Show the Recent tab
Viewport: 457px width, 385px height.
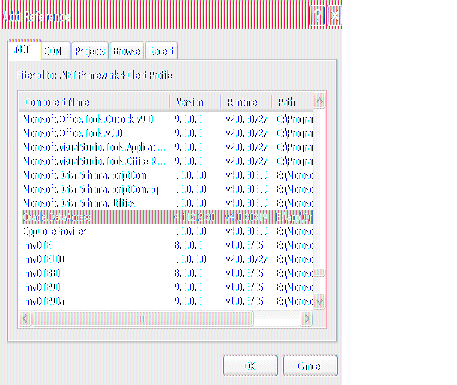[x=162, y=51]
